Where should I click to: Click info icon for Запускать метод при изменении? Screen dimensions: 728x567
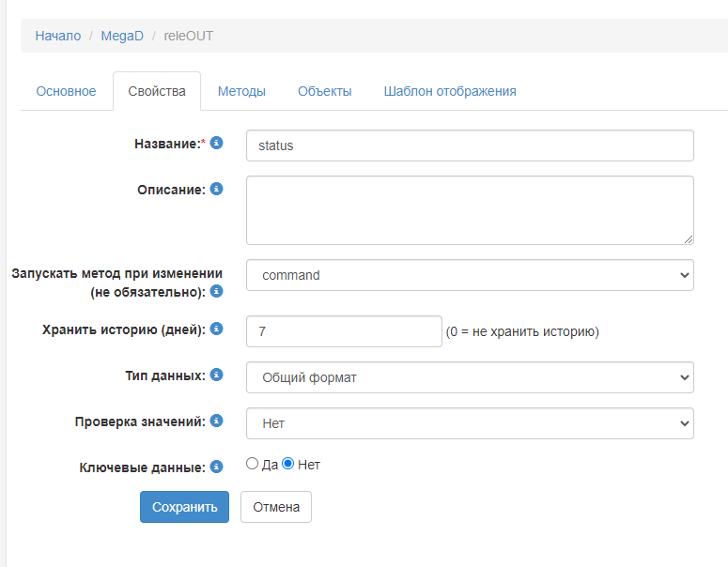pos(216,291)
